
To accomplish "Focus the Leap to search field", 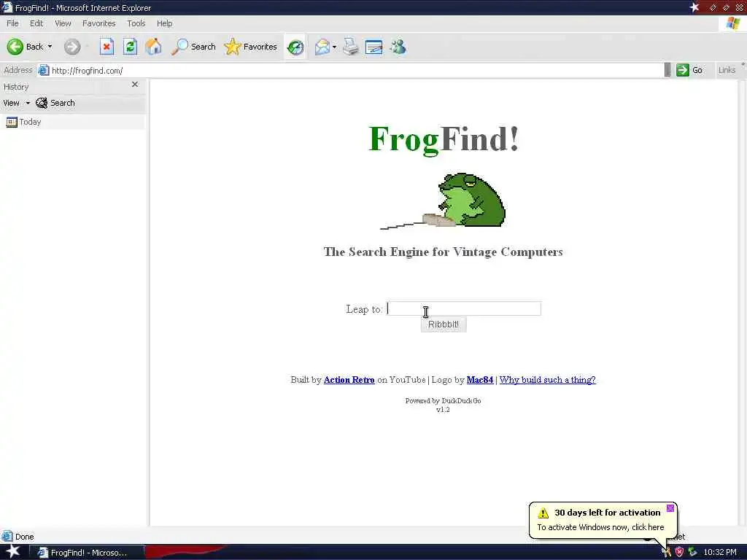I will point(463,308).
